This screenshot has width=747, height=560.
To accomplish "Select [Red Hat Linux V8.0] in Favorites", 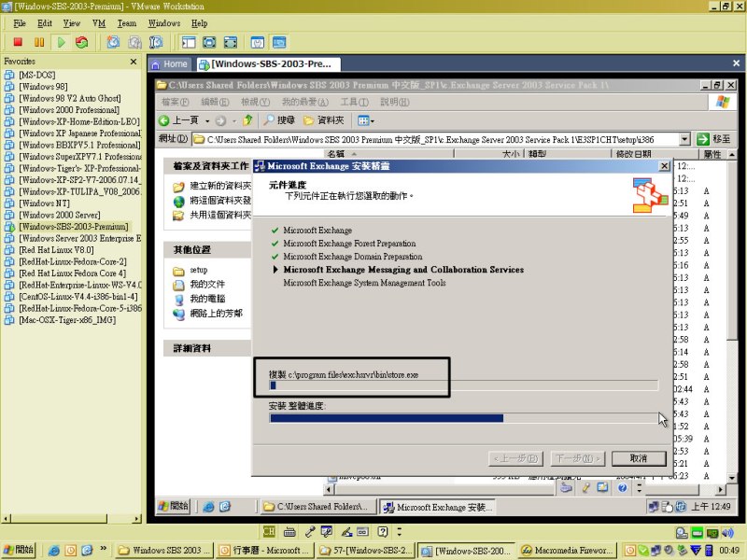I will 56,250.
